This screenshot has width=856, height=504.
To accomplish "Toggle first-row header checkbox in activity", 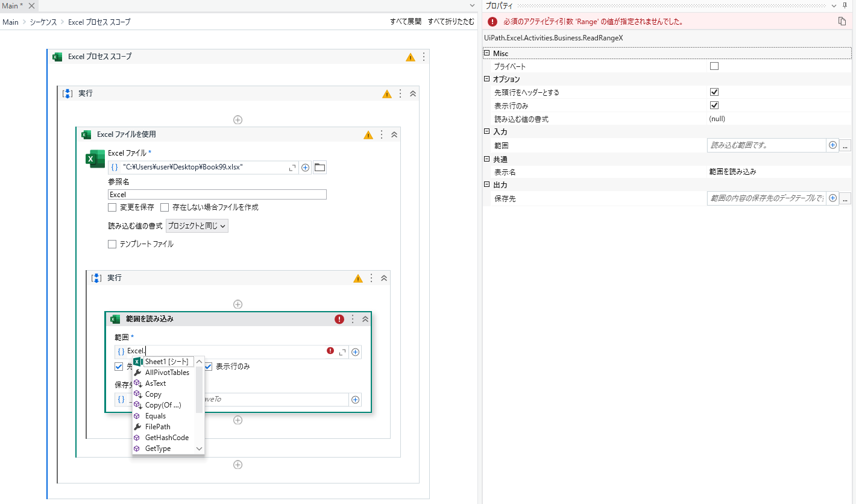I will coord(119,367).
